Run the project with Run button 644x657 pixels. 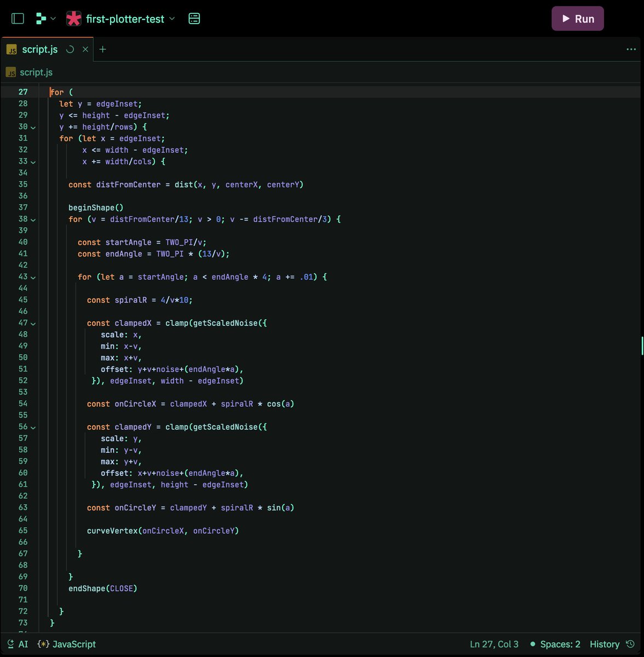pyautogui.click(x=578, y=19)
